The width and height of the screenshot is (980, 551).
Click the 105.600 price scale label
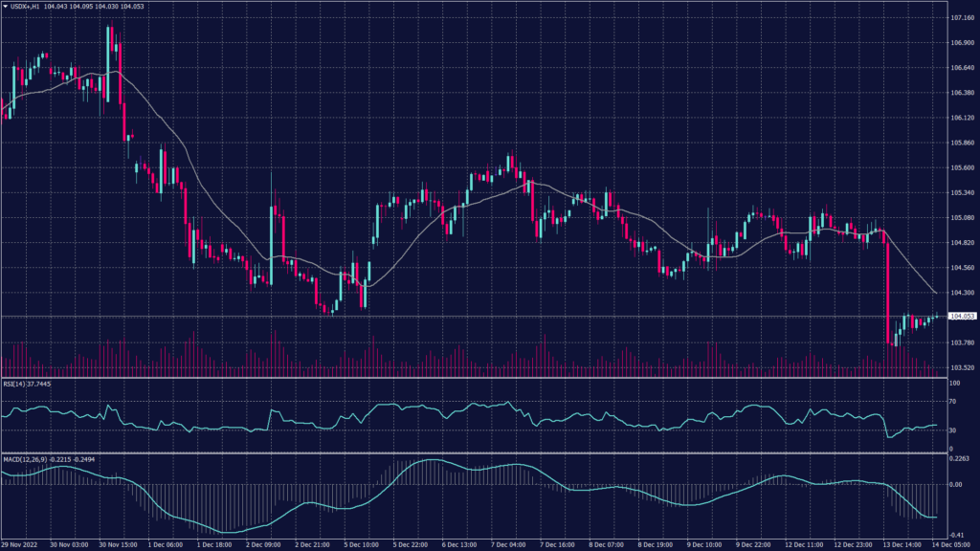[x=961, y=168]
